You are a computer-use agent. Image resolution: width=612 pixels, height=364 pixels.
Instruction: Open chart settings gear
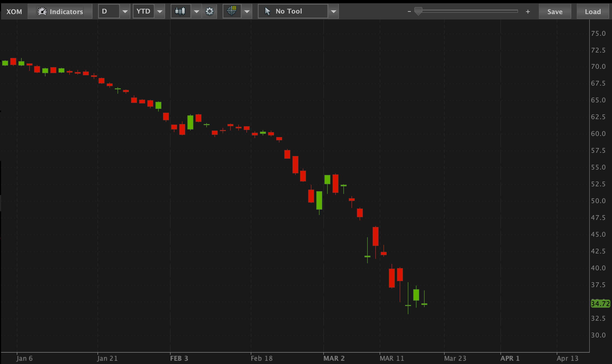coord(209,11)
